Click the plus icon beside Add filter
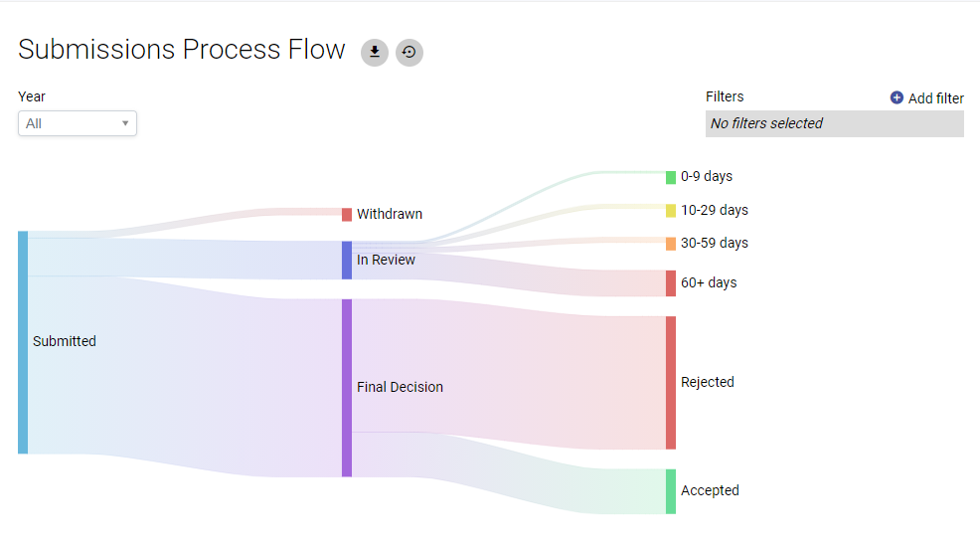The height and width of the screenshot is (547, 980). coord(897,97)
